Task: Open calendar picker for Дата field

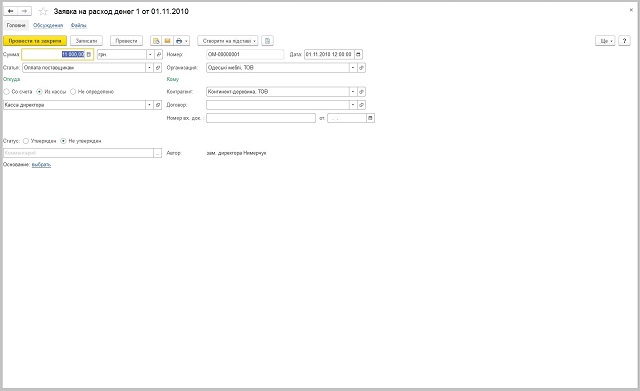Action: [358, 54]
